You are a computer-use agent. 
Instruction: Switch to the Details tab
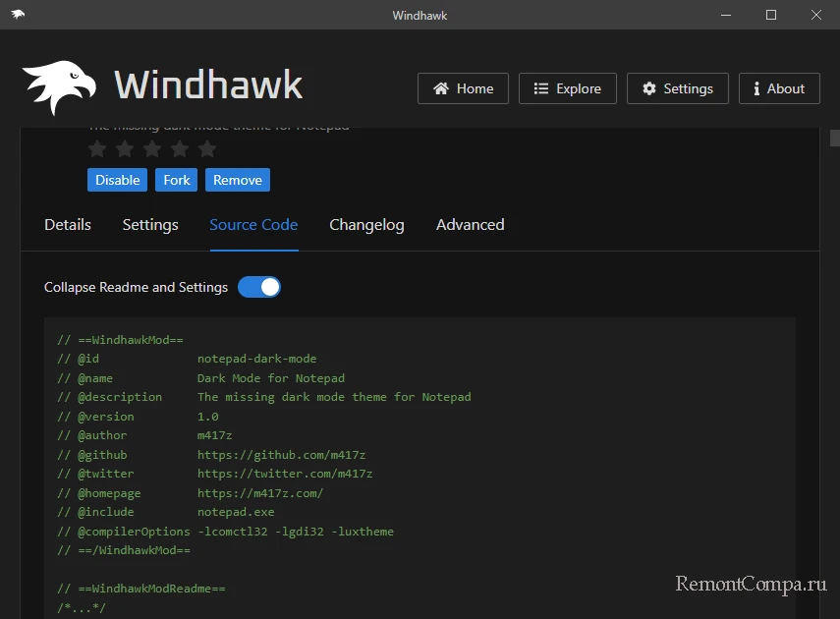[68, 225]
